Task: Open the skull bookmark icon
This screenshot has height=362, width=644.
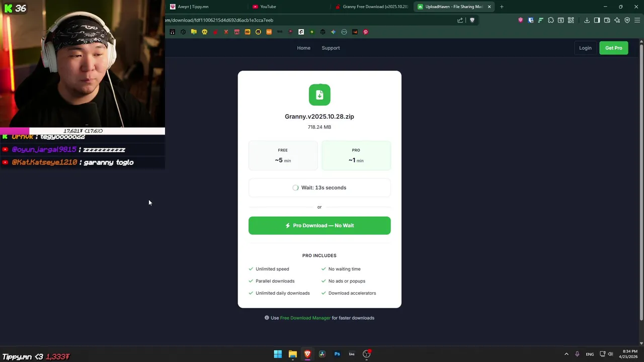Action: [204, 32]
